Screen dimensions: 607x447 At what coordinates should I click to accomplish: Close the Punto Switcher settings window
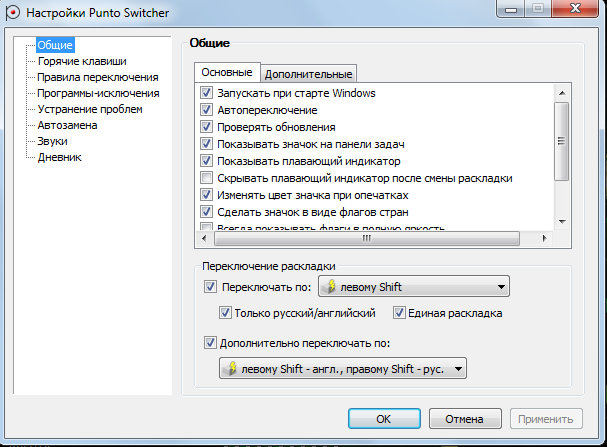[576, 8]
